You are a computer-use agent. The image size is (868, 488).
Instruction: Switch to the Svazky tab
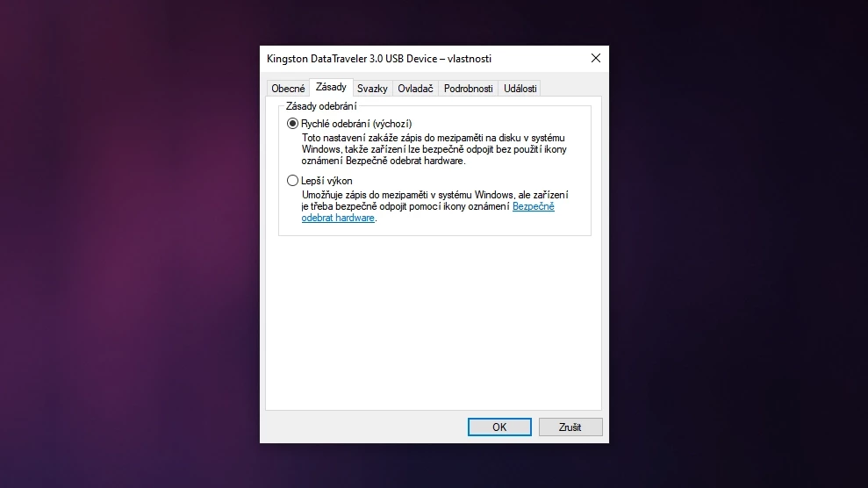[372, 89]
